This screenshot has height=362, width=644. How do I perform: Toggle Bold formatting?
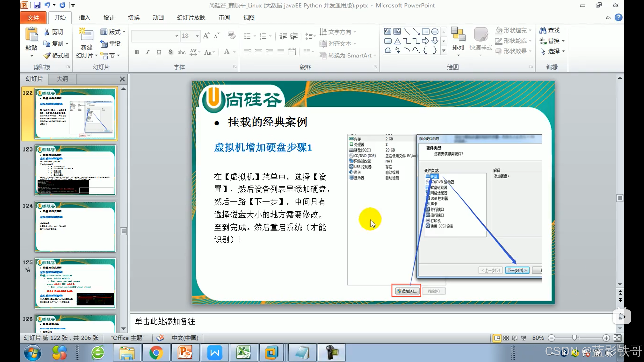click(x=137, y=52)
